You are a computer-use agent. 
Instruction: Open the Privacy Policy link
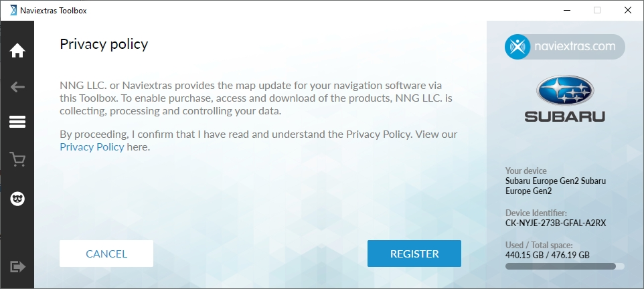click(x=92, y=147)
